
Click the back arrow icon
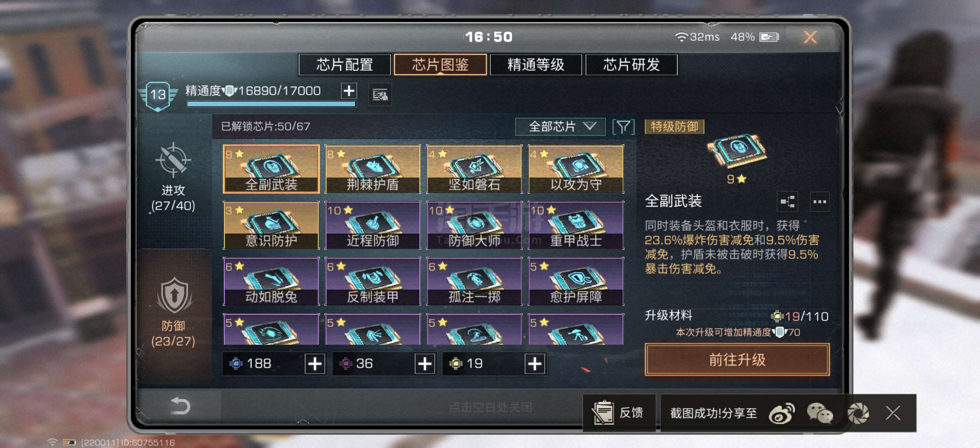tap(180, 406)
